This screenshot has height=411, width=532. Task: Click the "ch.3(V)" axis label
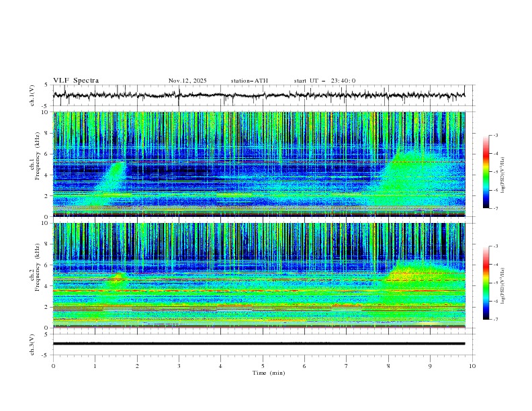32,345
